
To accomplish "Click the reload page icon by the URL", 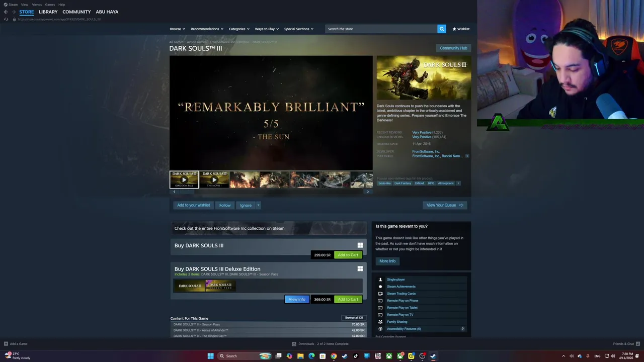I will point(6,19).
